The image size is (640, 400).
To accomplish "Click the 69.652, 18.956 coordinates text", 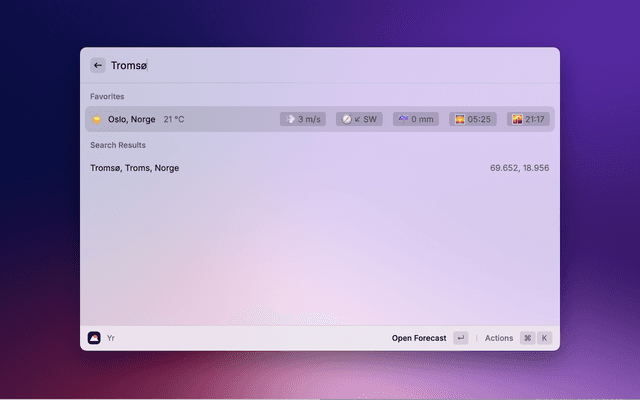I will coord(519,168).
